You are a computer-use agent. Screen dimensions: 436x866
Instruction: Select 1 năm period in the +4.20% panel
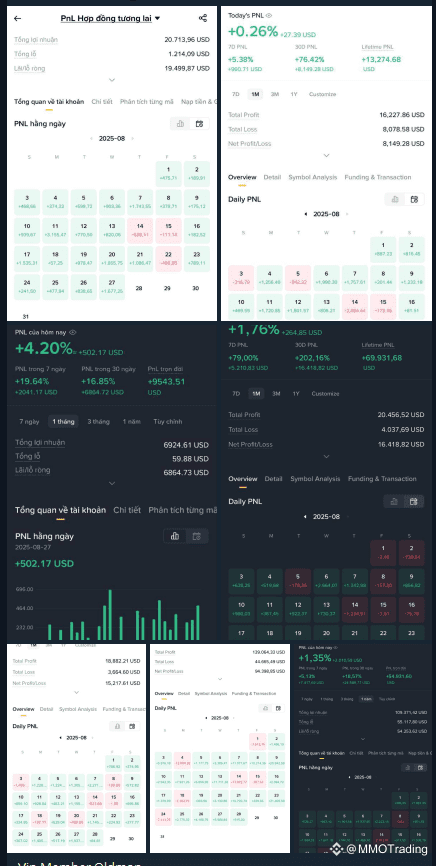click(x=132, y=421)
